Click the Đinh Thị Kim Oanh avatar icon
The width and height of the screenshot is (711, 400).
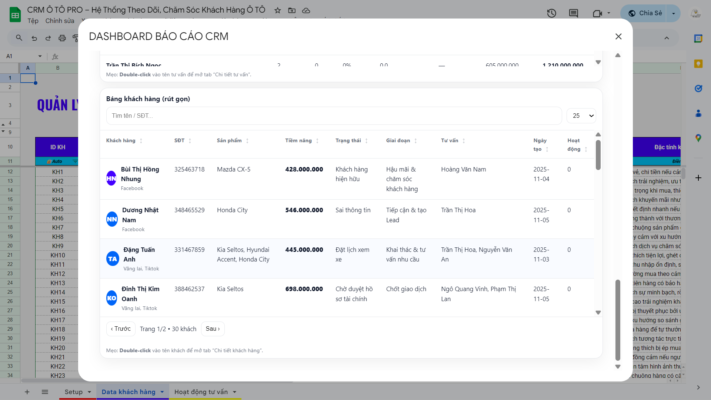112,297
